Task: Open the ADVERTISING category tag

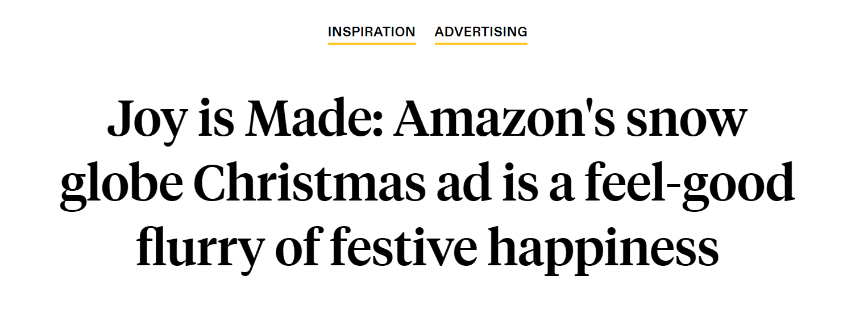Action: (481, 32)
